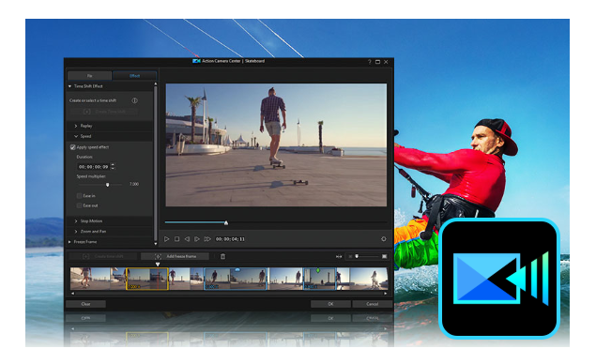Viewport: 596px width, 364px height.
Task: Switch to the Effect tab
Action: [134, 76]
